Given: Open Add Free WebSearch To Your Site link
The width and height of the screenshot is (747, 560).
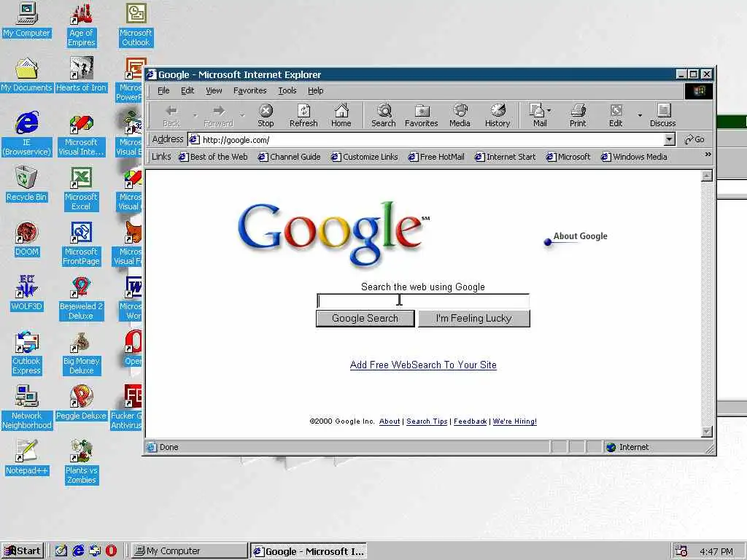Looking at the screenshot, I should click(423, 365).
